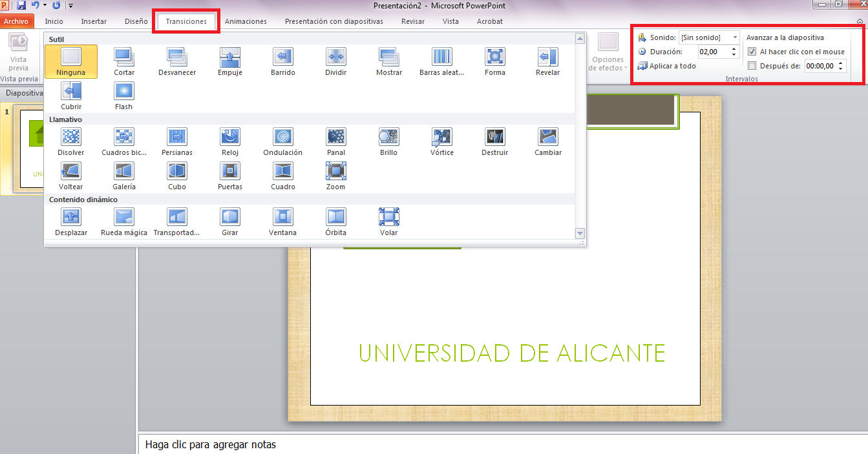Select the Barrido transition
This screenshot has width=868, height=454.
coord(283,61)
